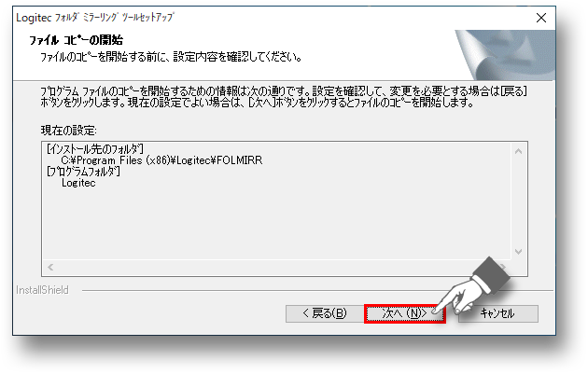
Task: Click the window title bar text
Action: click(x=95, y=18)
